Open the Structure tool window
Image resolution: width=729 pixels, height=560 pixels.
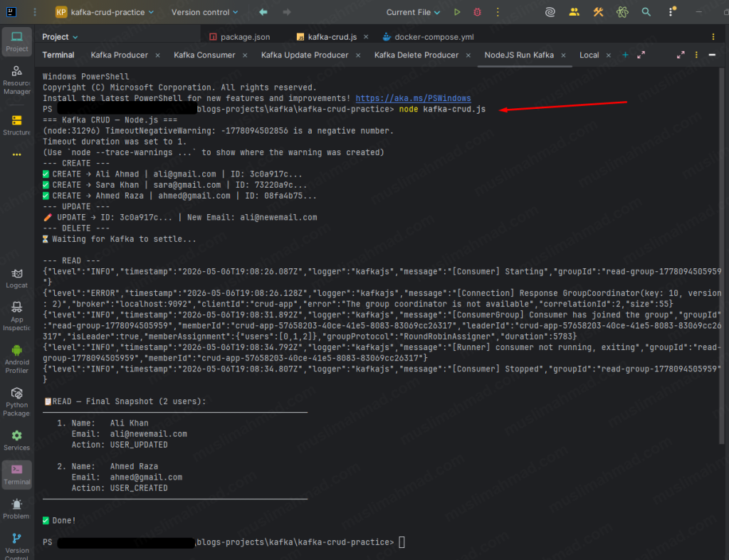[17, 125]
